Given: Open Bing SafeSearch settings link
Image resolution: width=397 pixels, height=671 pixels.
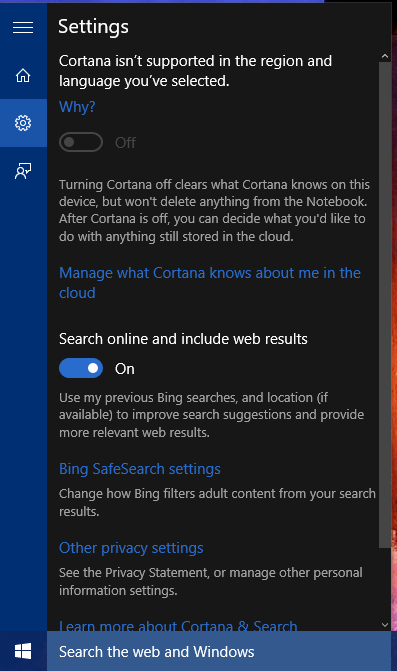Looking at the screenshot, I should coord(140,469).
